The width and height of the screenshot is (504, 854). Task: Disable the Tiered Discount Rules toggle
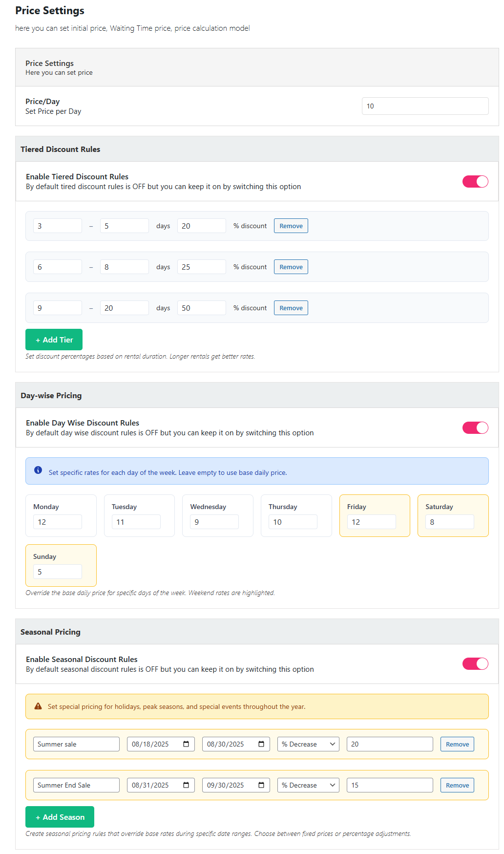(x=475, y=182)
